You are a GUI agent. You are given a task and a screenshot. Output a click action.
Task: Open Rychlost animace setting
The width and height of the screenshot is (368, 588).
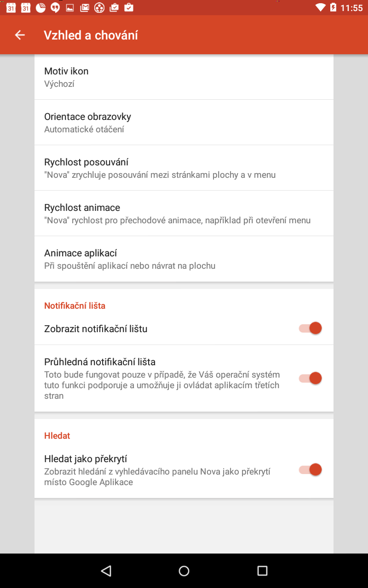(184, 213)
